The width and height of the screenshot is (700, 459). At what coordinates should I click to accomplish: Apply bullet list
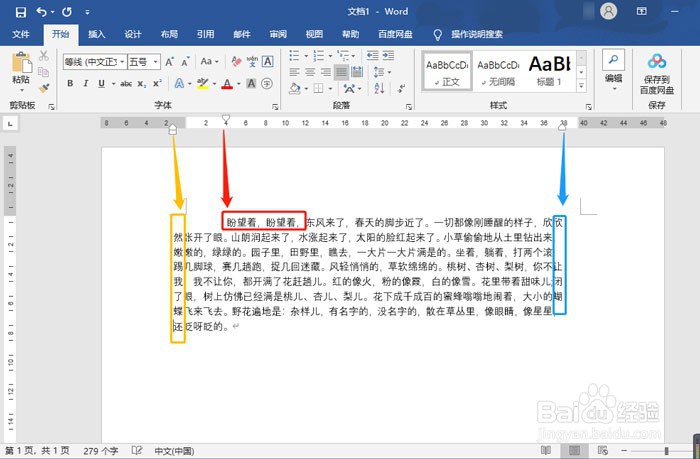[294, 56]
